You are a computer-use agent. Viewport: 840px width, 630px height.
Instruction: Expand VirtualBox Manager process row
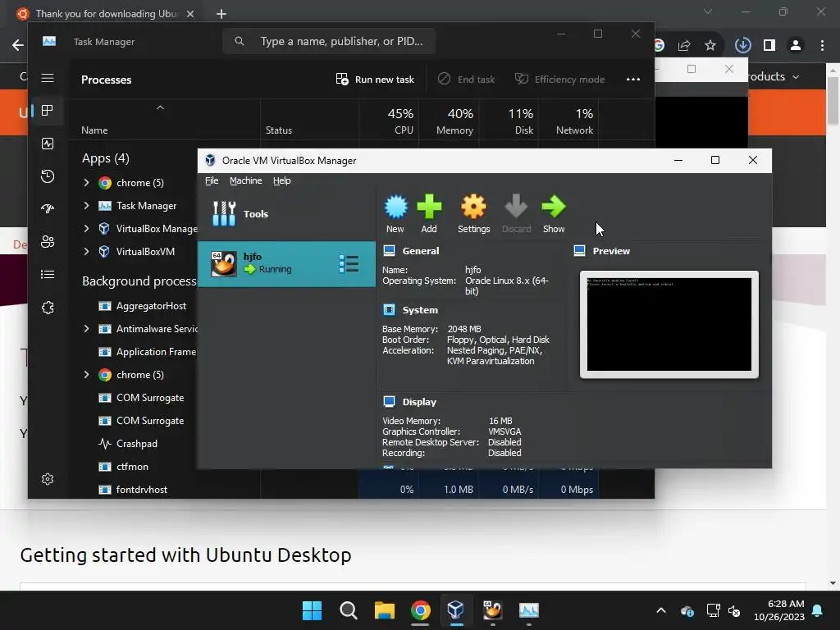click(86, 229)
